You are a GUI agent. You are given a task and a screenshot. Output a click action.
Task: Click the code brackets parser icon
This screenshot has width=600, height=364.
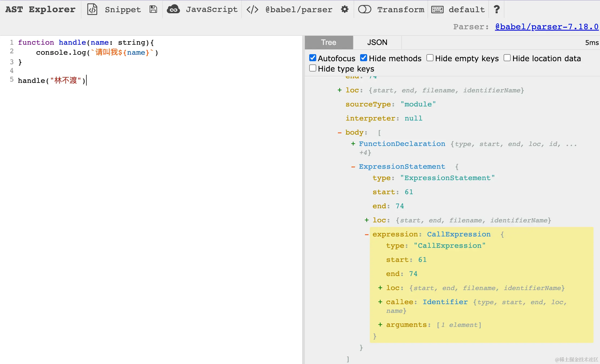coord(252,9)
